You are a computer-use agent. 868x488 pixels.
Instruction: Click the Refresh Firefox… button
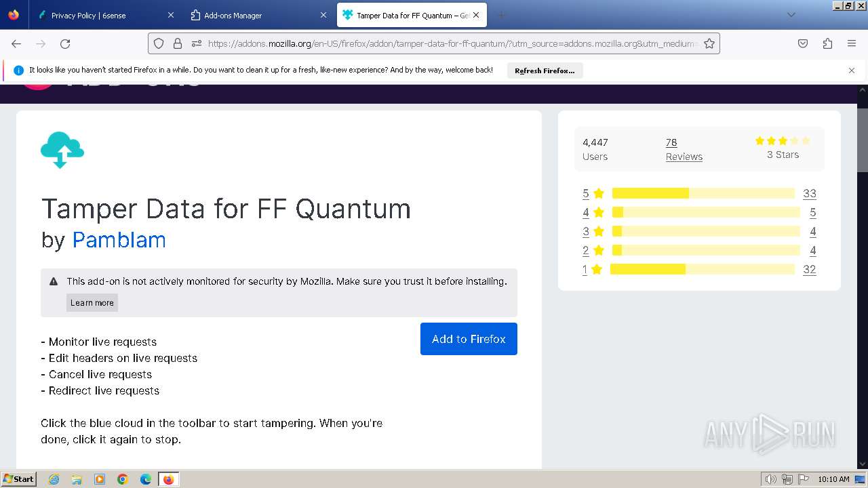pyautogui.click(x=545, y=70)
